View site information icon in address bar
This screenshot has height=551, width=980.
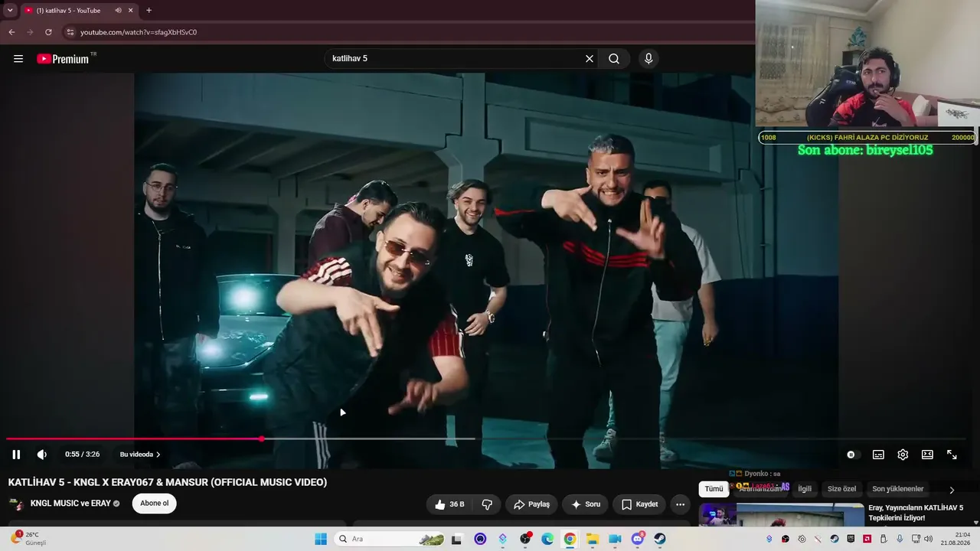click(x=70, y=32)
